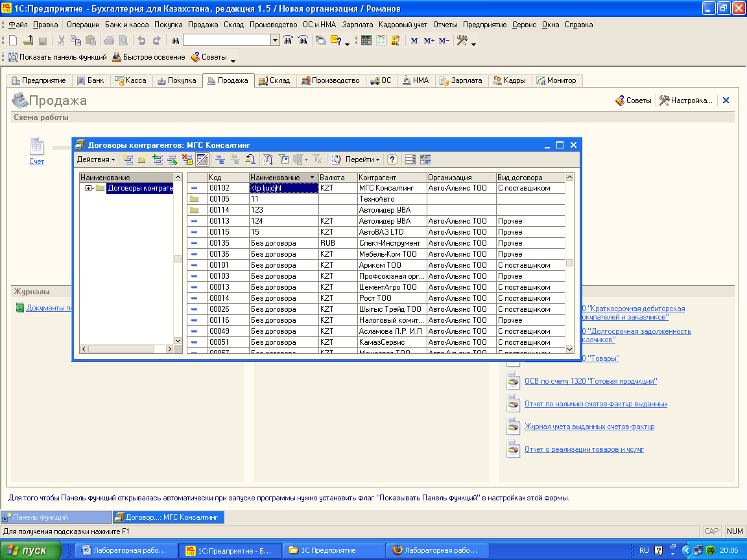The height and width of the screenshot is (560, 747).
Task: Expand the Договоры контрагентов tree node
Action: (88, 188)
